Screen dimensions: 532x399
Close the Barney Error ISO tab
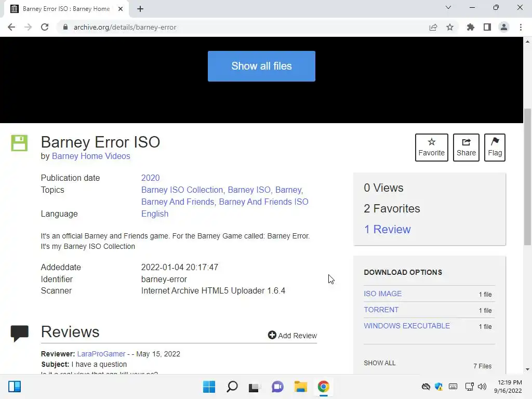tap(121, 9)
